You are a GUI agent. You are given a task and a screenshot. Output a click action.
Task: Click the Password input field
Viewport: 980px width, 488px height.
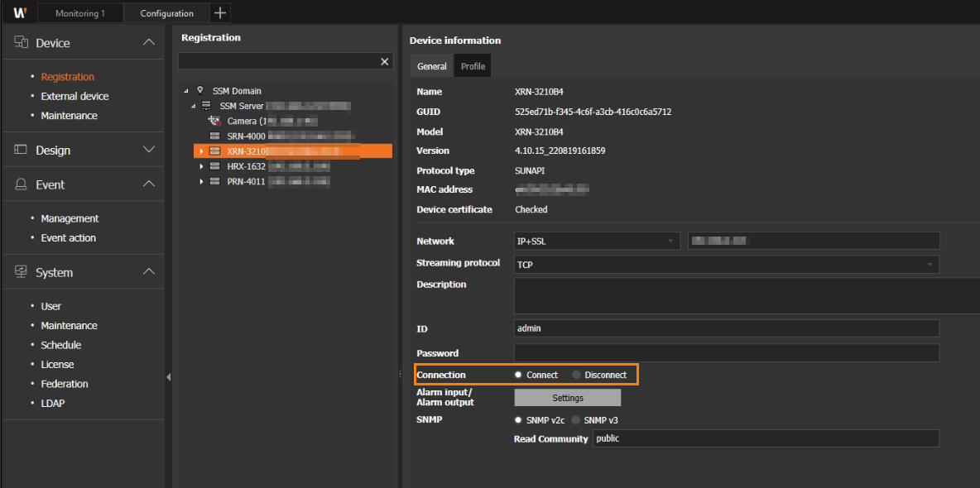pyautogui.click(x=726, y=353)
